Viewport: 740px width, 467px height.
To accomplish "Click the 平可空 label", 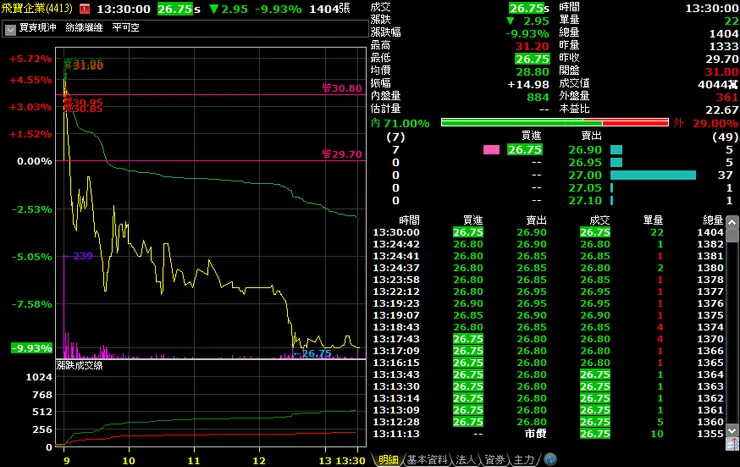I will (x=126, y=28).
